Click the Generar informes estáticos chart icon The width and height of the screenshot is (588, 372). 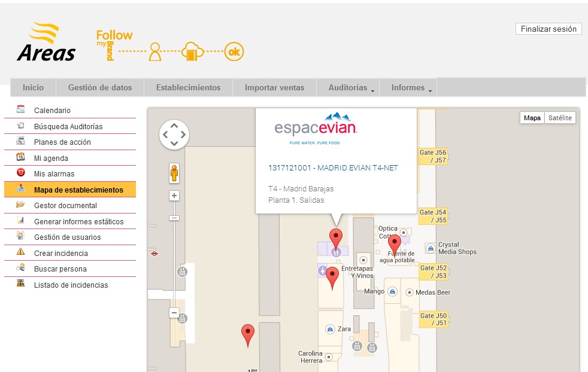point(20,220)
